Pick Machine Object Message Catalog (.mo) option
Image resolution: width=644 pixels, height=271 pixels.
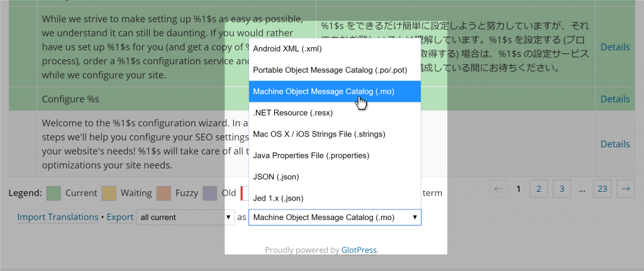335,92
